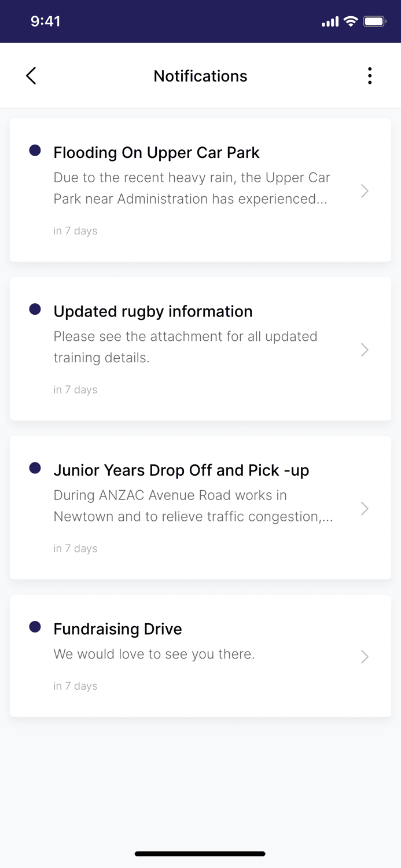This screenshot has width=401, height=868.
Task: Expand the Updated rugby information notification
Action: pyautogui.click(x=365, y=350)
